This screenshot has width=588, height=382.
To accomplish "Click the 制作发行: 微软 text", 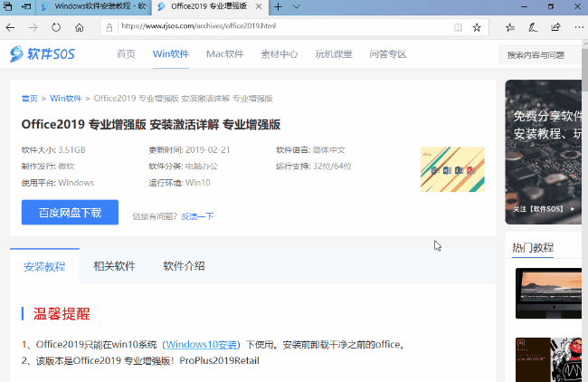I will 48,167.
